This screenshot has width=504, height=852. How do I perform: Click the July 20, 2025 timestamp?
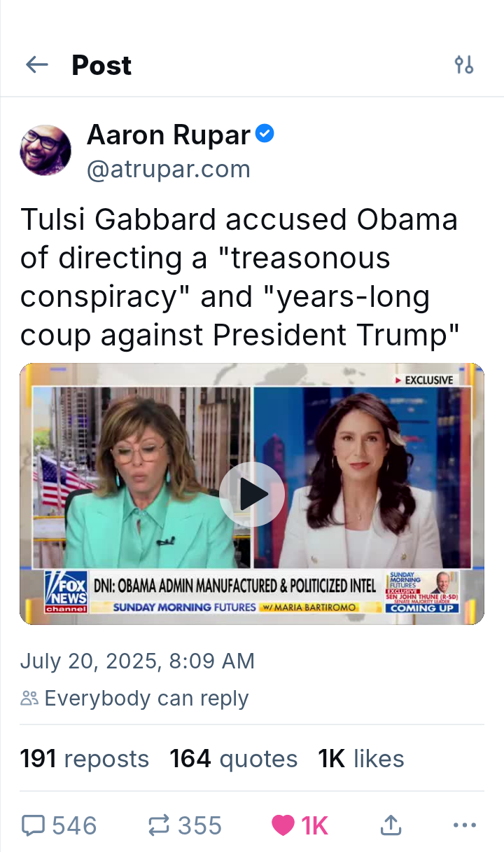click(137, 661)
